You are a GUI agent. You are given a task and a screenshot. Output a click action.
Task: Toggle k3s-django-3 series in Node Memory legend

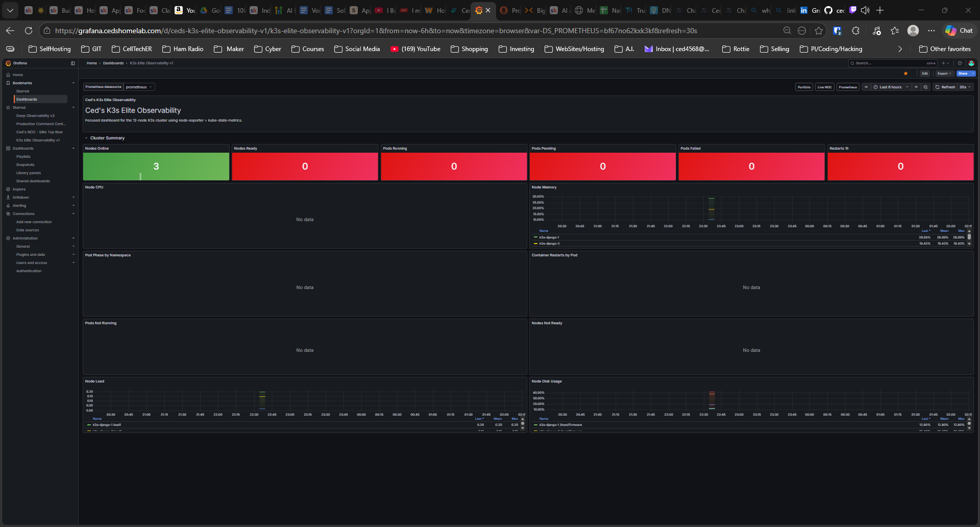pyautogui.click(x=549, y=244)
